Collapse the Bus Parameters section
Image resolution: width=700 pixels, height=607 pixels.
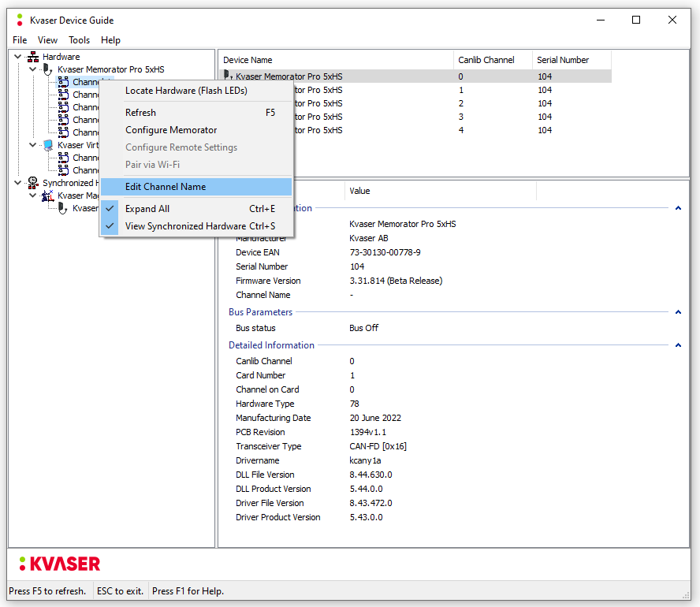(678, 312)
